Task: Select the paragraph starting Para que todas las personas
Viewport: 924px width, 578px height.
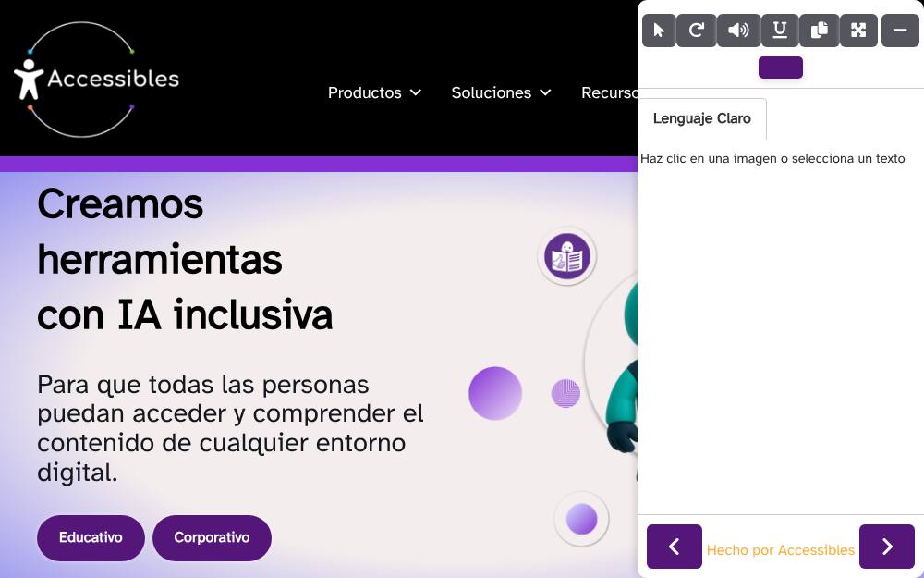Action: 230,428
